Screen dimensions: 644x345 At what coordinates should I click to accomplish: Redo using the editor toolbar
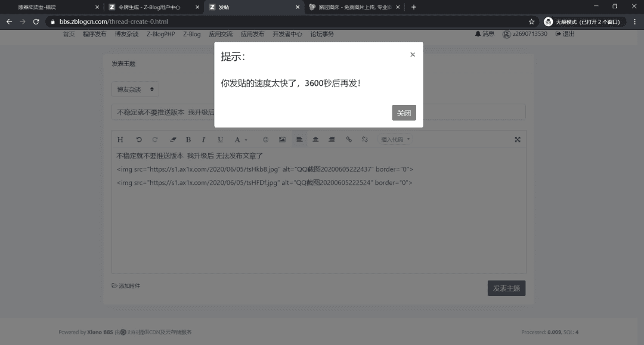[x=155, y=139]
